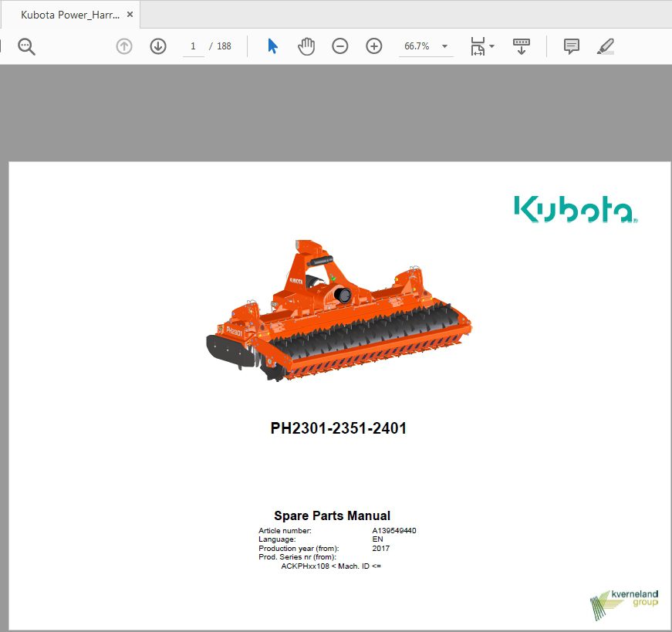Click the total page count 188

pyautogui.click(x=224, y=46)
